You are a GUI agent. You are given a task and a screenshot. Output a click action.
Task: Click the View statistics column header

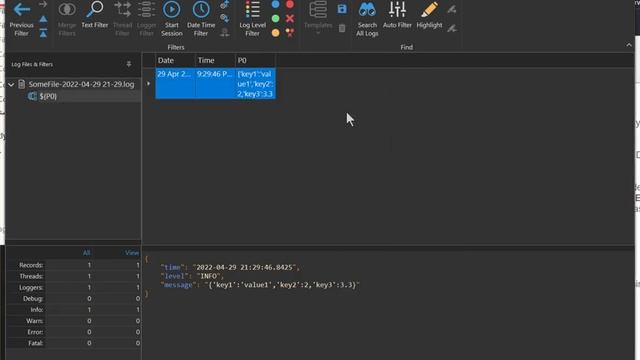[132, 253]
